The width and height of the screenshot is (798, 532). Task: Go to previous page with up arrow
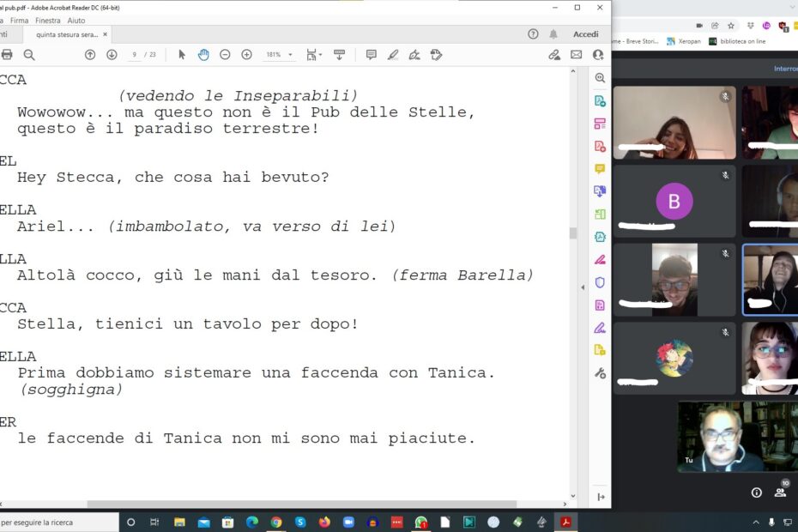pos(90,55)
